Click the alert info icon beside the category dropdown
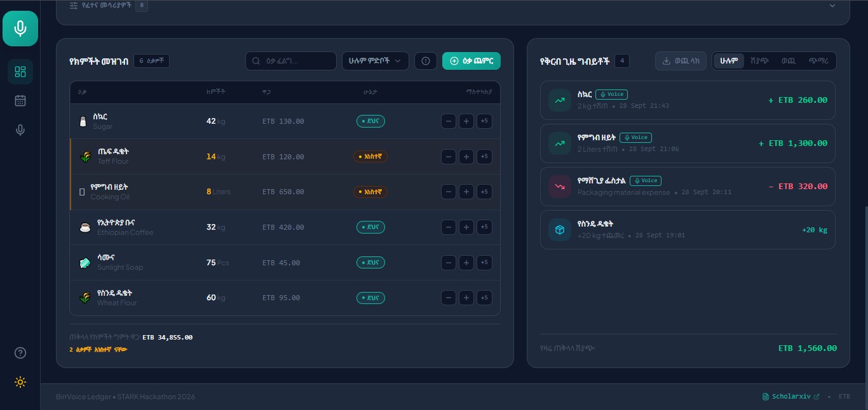This screenshot has height=410, width=868. coord(426,61)
